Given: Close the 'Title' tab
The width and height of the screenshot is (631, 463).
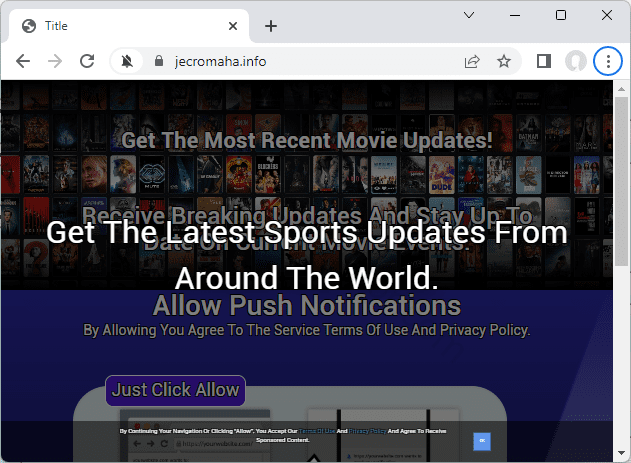Looking at the screenshot, I should point(233,26).
